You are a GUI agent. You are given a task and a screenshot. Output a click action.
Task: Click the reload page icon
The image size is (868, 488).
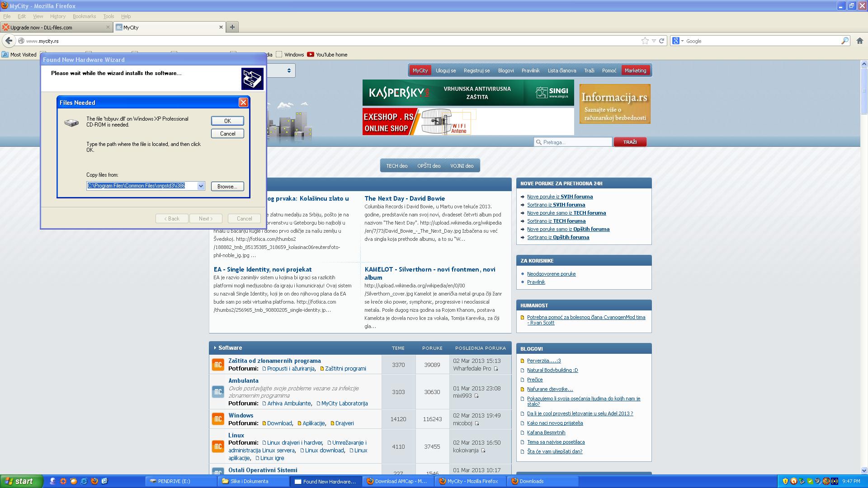[661, 41]
